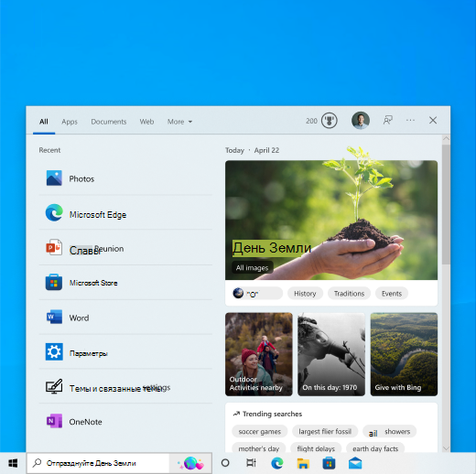Click the Events chip

[392, 294]
